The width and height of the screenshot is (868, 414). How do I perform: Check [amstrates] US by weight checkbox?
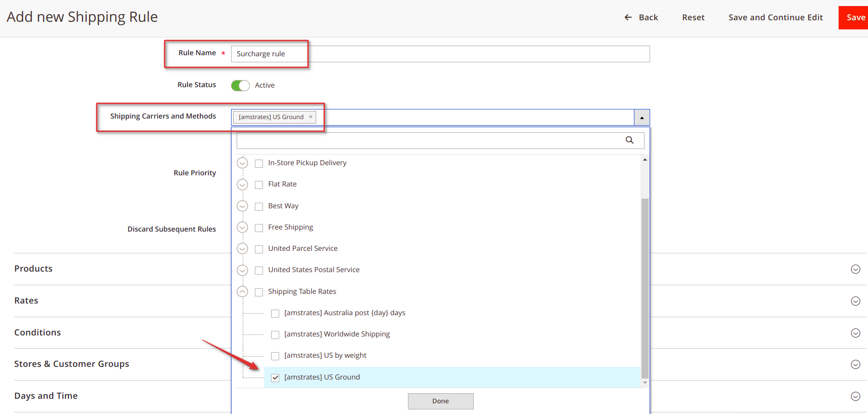(x=275, y=356)
